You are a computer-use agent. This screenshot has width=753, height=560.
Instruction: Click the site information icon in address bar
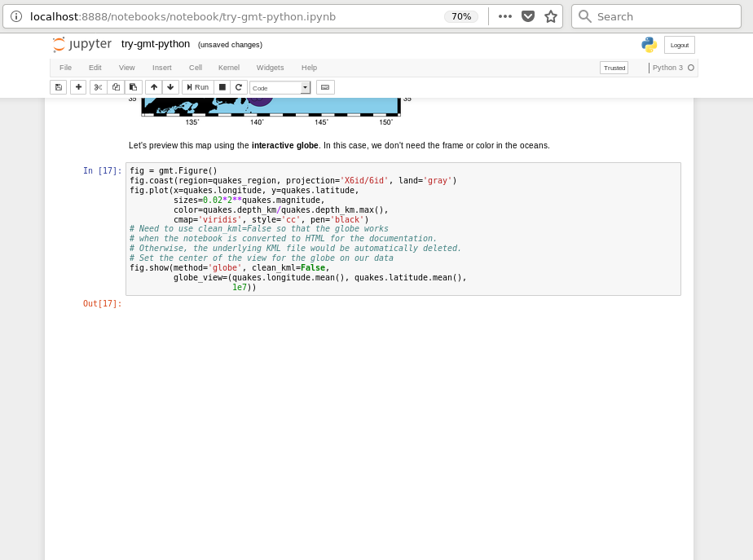pos(16,16)
